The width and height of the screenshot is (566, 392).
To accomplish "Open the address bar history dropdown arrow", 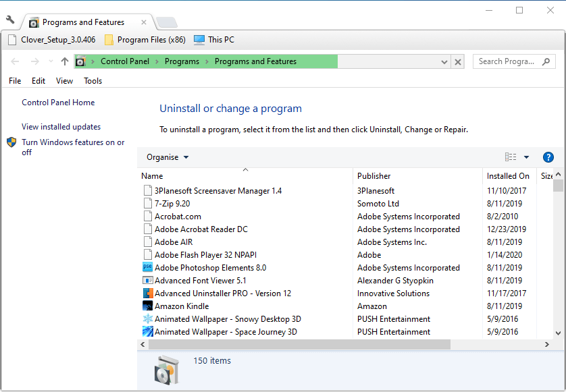I will tap(443, 61).
